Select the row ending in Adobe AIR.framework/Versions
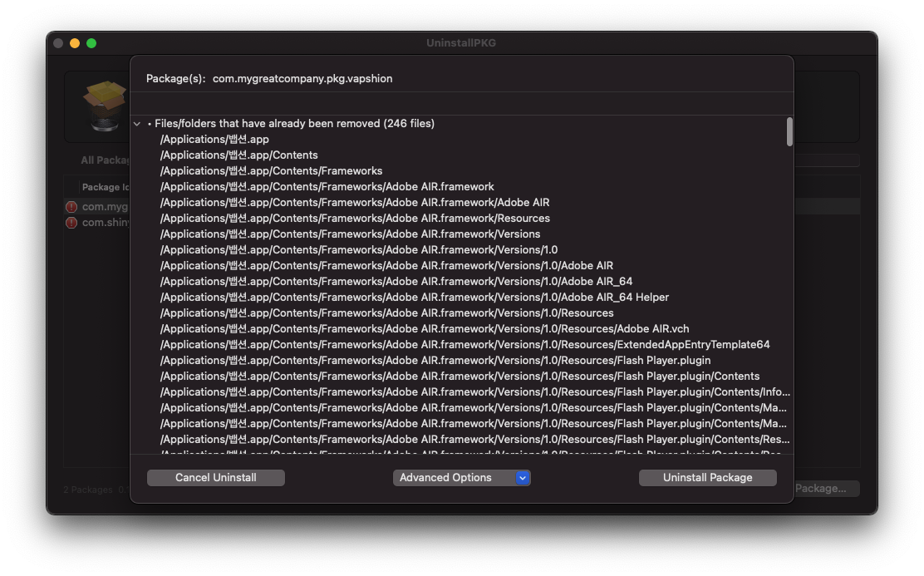The height and width of the screenshot is (576, 924). click(460, 234)
